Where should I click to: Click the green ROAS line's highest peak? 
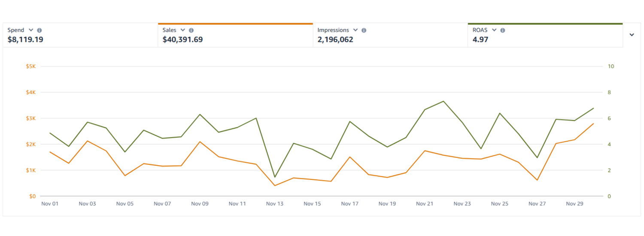coord(443,101)
